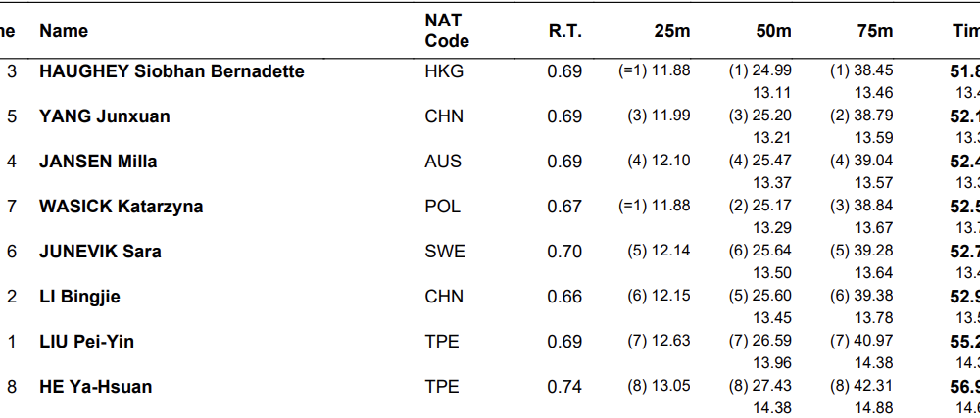Click the HKG nationality code

[444, 71]
